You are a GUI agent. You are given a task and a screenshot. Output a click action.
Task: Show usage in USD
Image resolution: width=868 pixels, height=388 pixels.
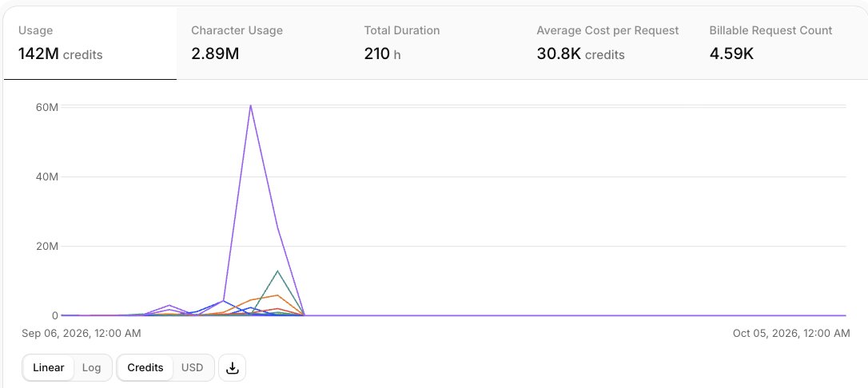pos(192,367)
